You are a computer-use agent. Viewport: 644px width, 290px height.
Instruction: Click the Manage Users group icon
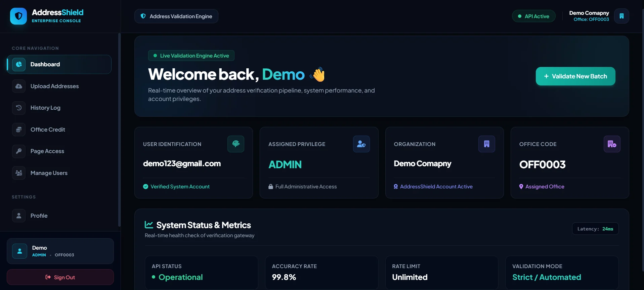[19, 173]
